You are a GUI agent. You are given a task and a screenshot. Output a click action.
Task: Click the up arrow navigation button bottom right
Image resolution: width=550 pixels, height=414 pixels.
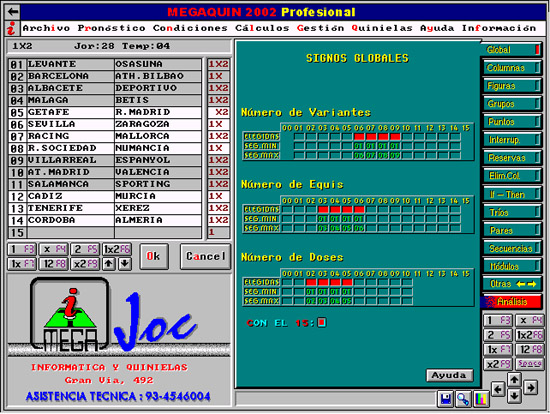click(514, 379)
